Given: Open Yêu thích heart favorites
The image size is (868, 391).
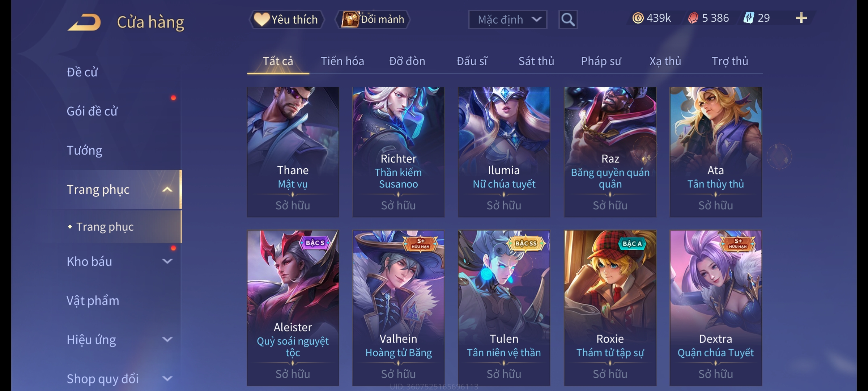Looking at the screenshot, I should click(x=286, y=19).
